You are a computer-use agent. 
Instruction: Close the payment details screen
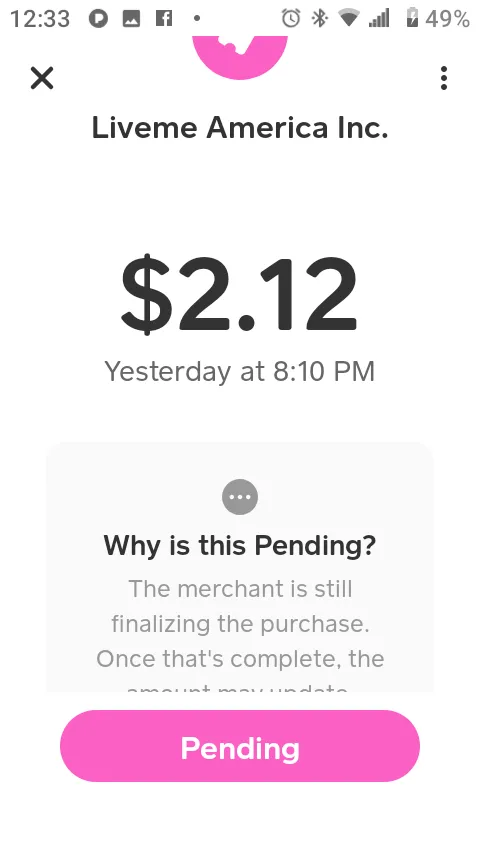42,78
